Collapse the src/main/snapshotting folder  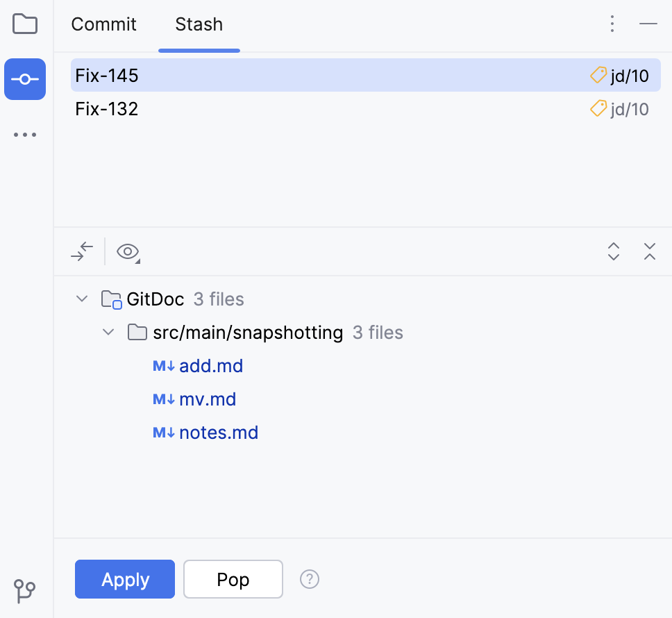108,333
